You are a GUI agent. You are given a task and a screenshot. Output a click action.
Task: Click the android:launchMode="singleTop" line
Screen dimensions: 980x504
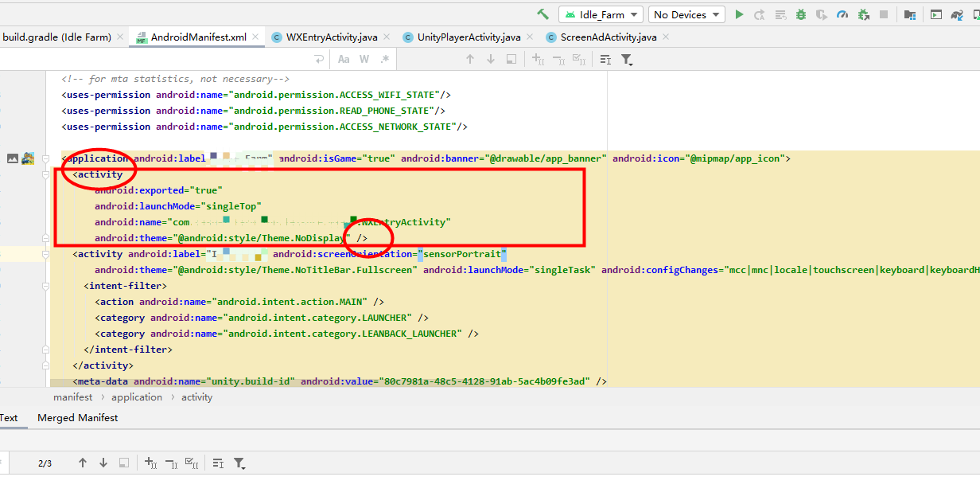[178, 206]
